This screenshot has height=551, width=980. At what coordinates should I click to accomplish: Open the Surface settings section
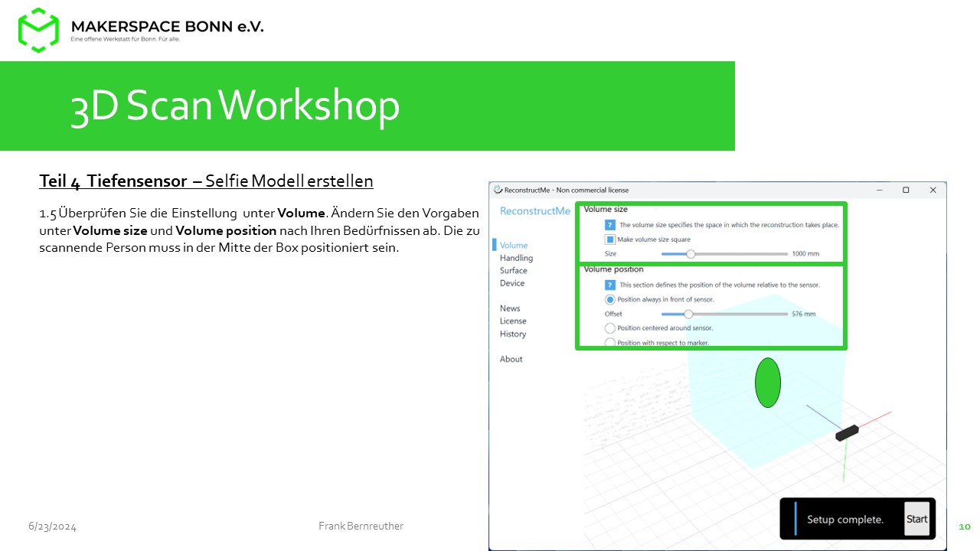point(514,270)
